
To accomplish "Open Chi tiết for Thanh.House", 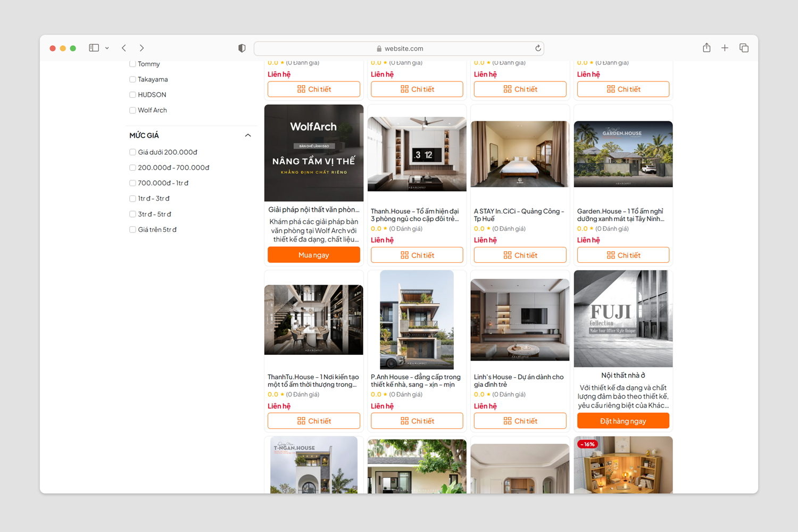I will (417, 255).
